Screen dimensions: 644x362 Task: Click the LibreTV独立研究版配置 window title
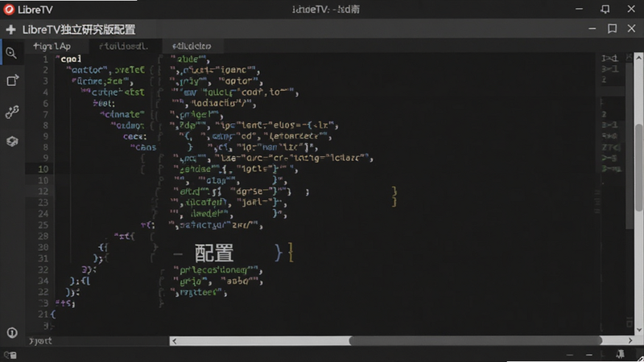[x=79, y=30]
